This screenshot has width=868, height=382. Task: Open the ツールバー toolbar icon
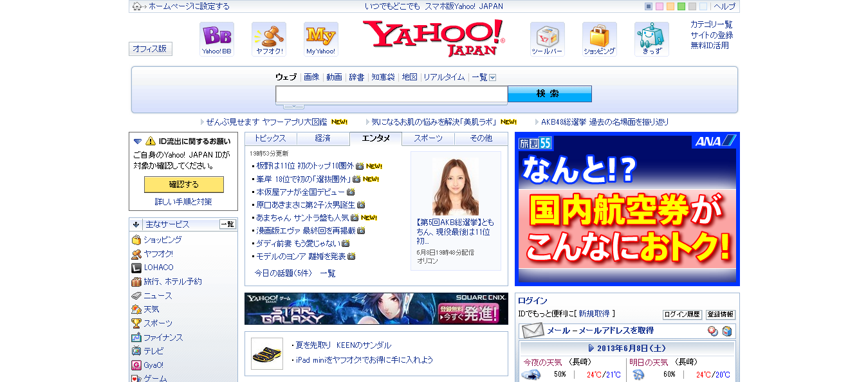click(x=548, y=39)
